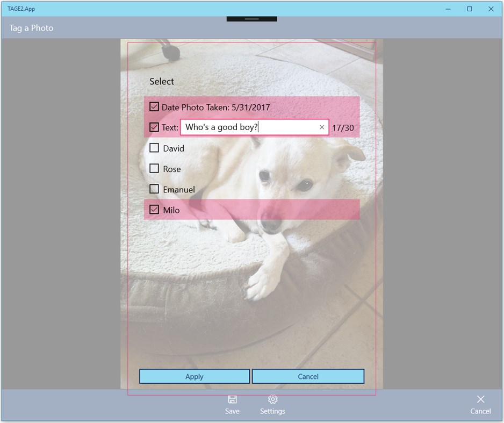Apply the selected tags
This screenshot has width=504, height=423.
click(x=194, y=376)
